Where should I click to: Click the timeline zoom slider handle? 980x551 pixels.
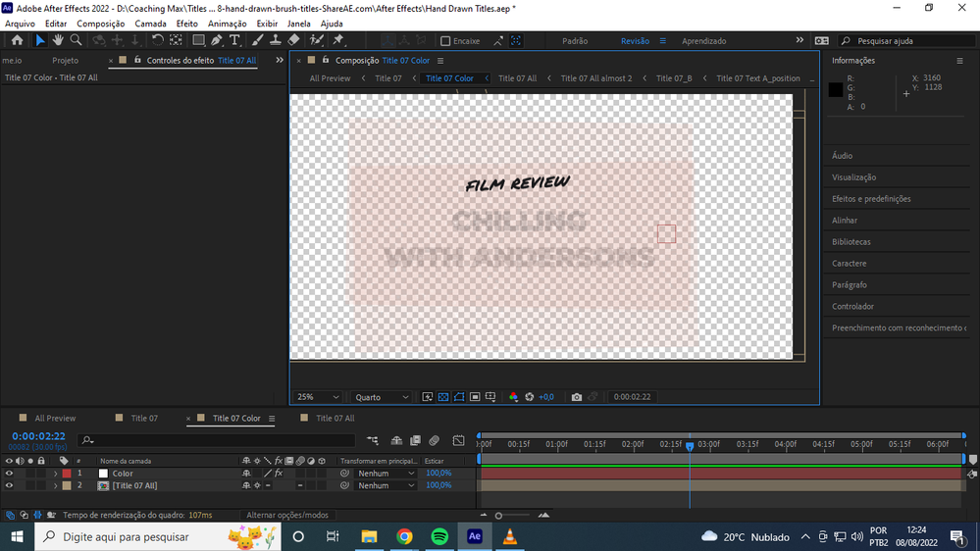pyautogui.click(x=498, y=516)
